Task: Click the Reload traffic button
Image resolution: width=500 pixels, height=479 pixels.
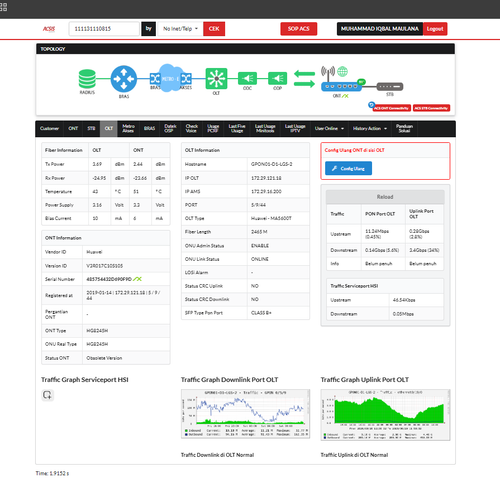Action: pyautogui.click(x=385, y=197)
